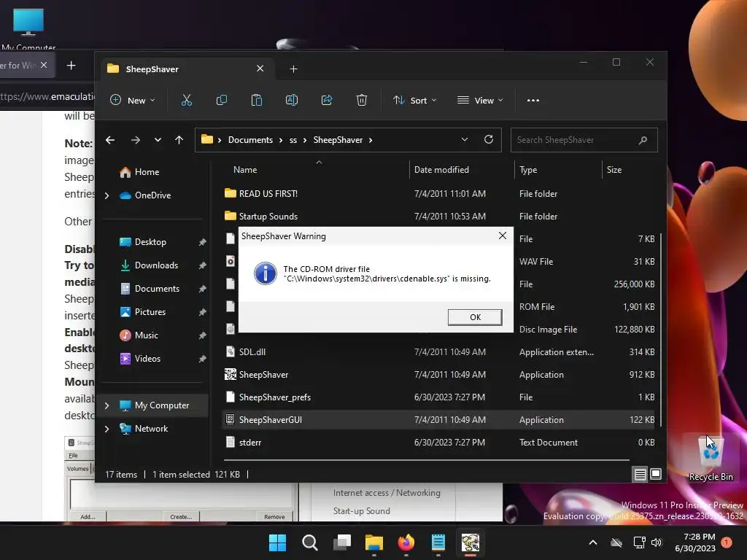The image size is (747, 560).
Task: Select the Startup Sounds folder
Action: pyautogui.click(x=438, y=216)
